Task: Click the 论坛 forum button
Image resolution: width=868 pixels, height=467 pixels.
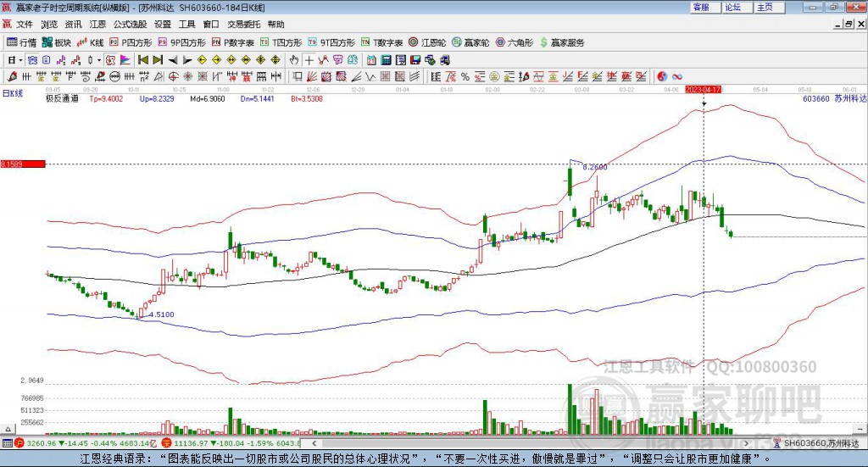Action: click(737, 7)
